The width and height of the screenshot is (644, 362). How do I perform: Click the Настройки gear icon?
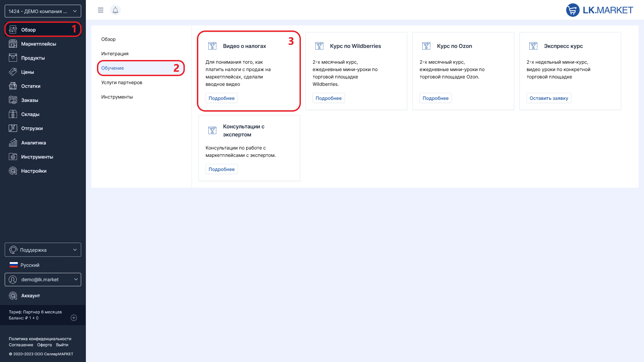click(13, 171)
